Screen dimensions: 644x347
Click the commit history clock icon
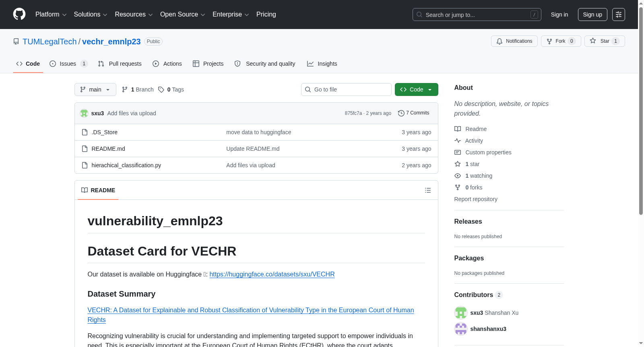pyautogui.click(x=401, y=113)
